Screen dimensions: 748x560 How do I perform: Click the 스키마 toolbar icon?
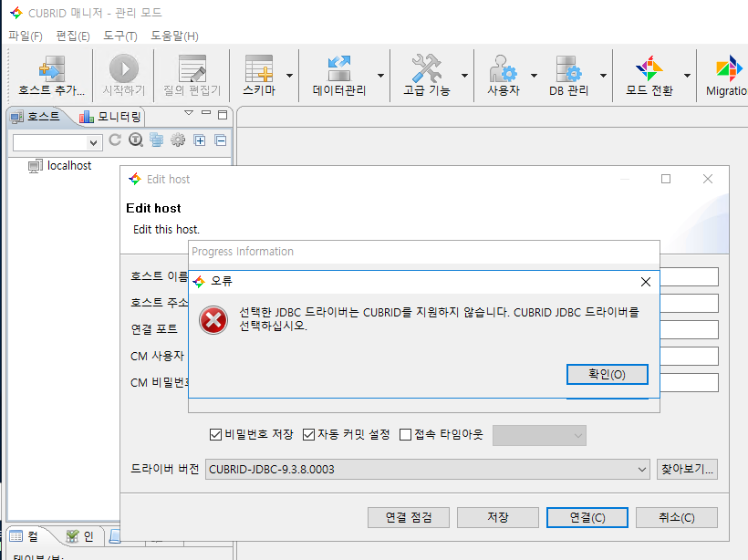259,68
